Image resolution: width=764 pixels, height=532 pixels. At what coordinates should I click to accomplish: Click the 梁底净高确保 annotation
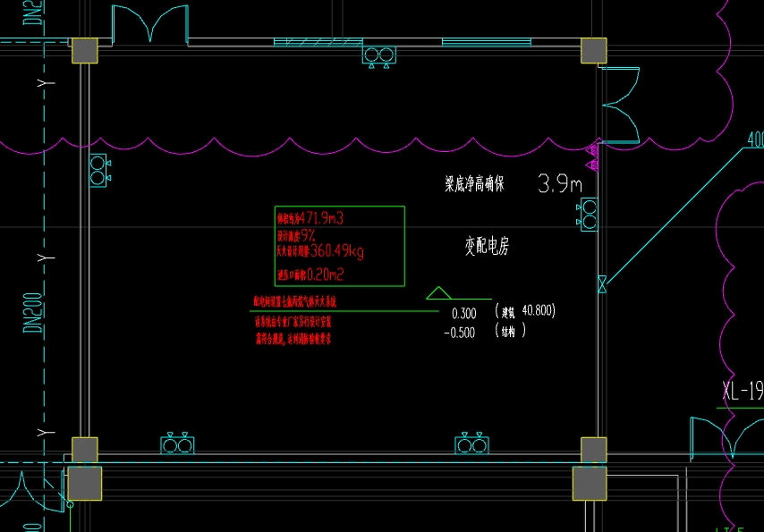tap(474, 184)
